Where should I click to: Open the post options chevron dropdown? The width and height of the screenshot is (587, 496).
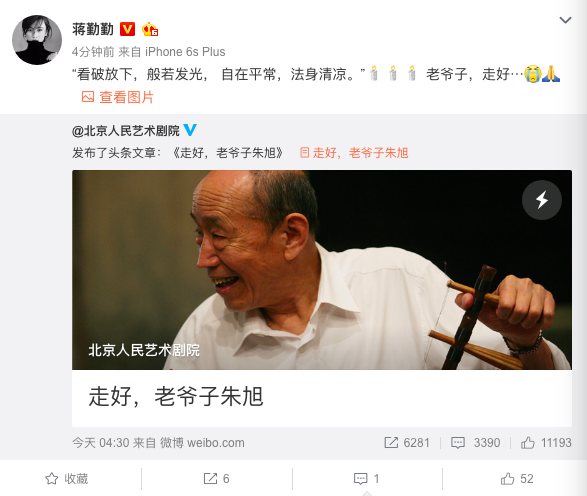(x=565, y=20)
